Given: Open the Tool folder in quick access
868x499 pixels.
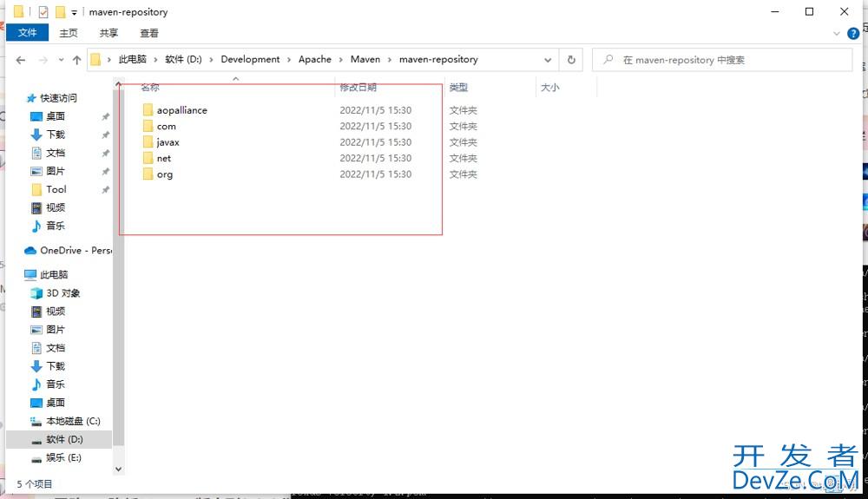Looking at the screenshot, I should point(56,189).
